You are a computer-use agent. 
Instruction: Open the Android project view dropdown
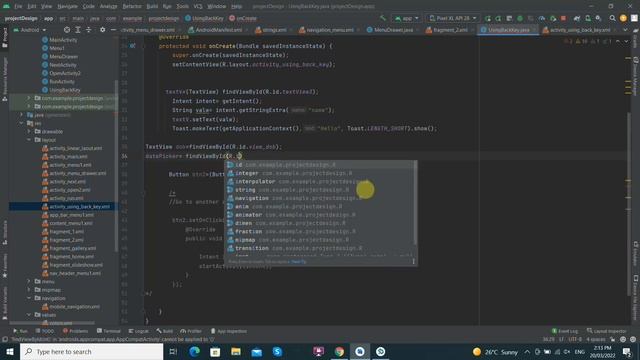pyautogui.click(x=30, y=30)
